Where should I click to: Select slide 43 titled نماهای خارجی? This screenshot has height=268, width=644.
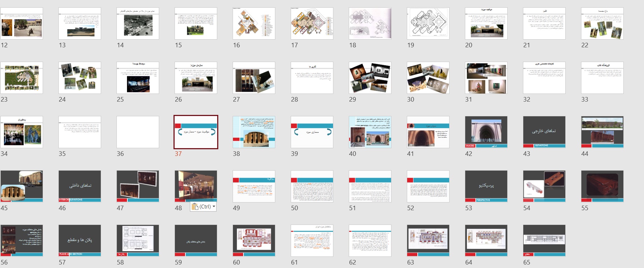(x=544, y=132)
